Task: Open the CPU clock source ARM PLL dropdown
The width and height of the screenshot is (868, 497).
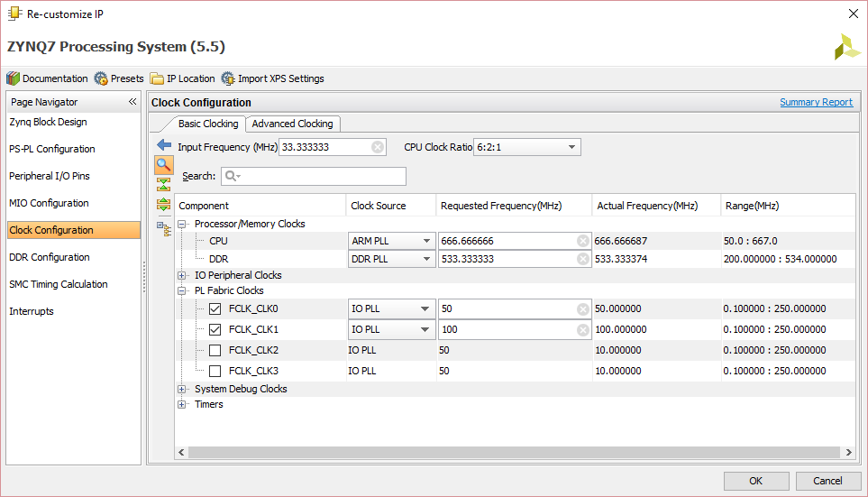Action: tap(391, 241)
